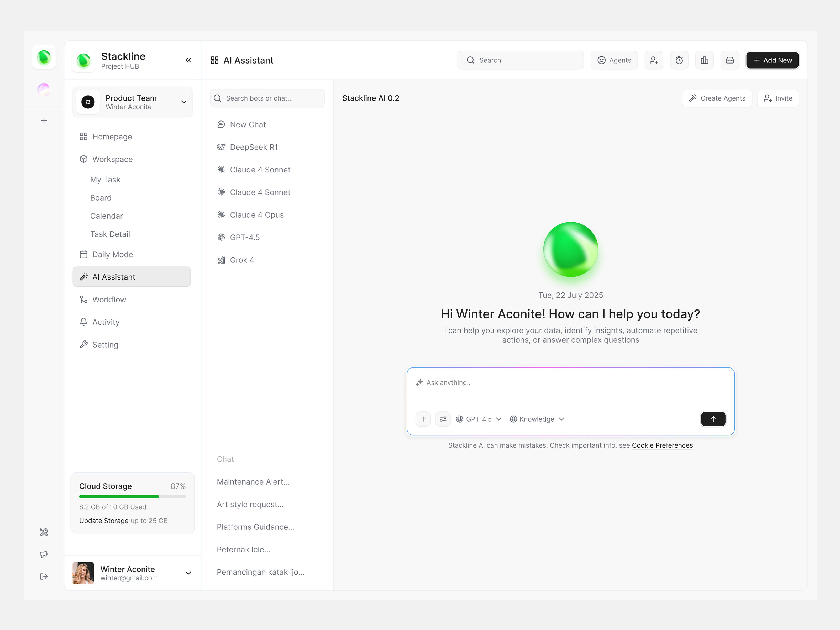Viewport: 840px width, 630px height.
Task: Click the large green Stackline AI orb
Action: 571,249
